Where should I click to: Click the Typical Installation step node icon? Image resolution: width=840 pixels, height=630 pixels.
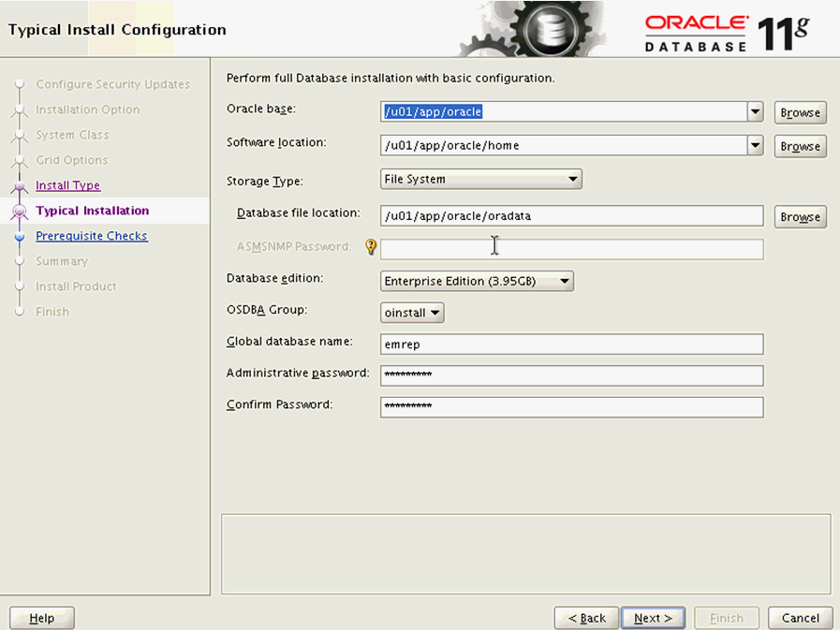click(20, 211)
